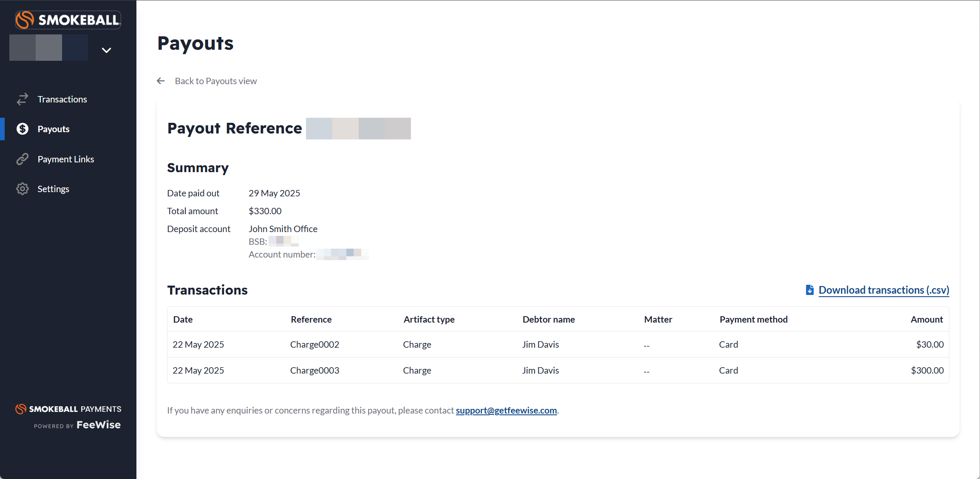Image resolution: width=980 pixels, height=479 pixels.
Task: Email support@getfeewise.com link
Action: pyautogui.click(x=506, y=410)
